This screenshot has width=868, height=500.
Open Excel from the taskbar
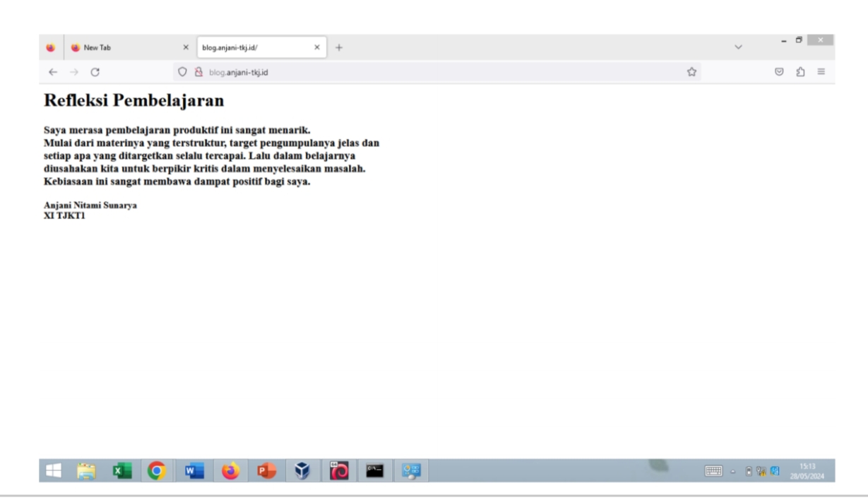click(x=122, y=470)
